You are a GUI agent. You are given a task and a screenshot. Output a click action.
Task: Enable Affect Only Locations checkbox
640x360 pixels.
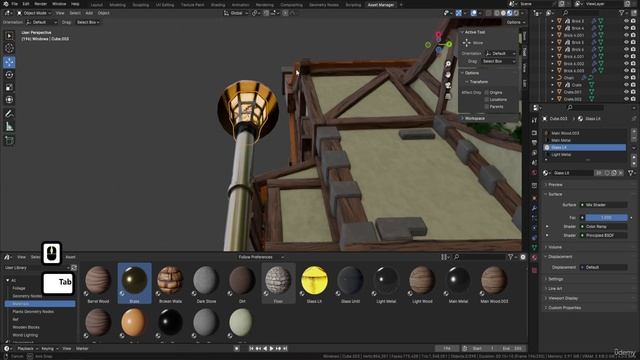[x=487, y=100]
